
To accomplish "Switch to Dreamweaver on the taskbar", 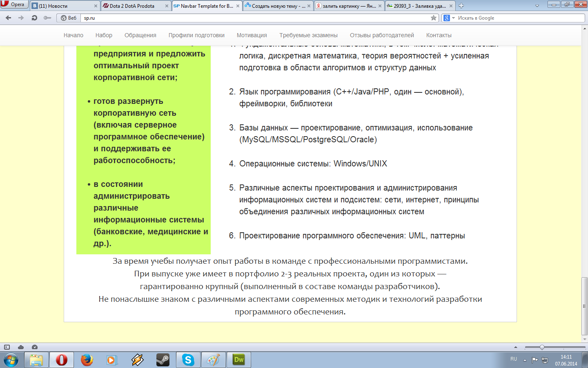I will click(x=239, y=360).
